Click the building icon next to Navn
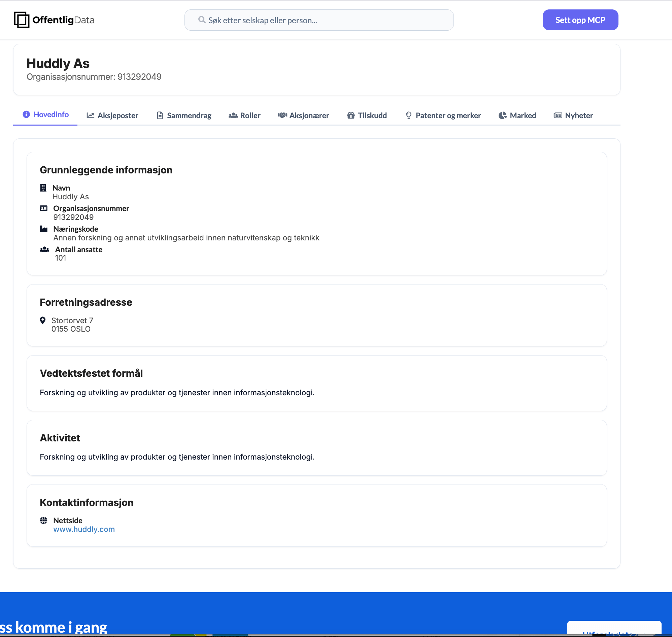Viewport: 672px width, 637px height. pyautogui.click(x=43, y=188)
